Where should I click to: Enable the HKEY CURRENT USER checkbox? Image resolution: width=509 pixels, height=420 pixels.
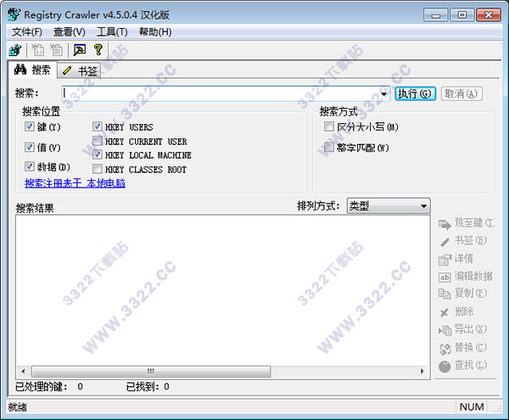(98, 141)
